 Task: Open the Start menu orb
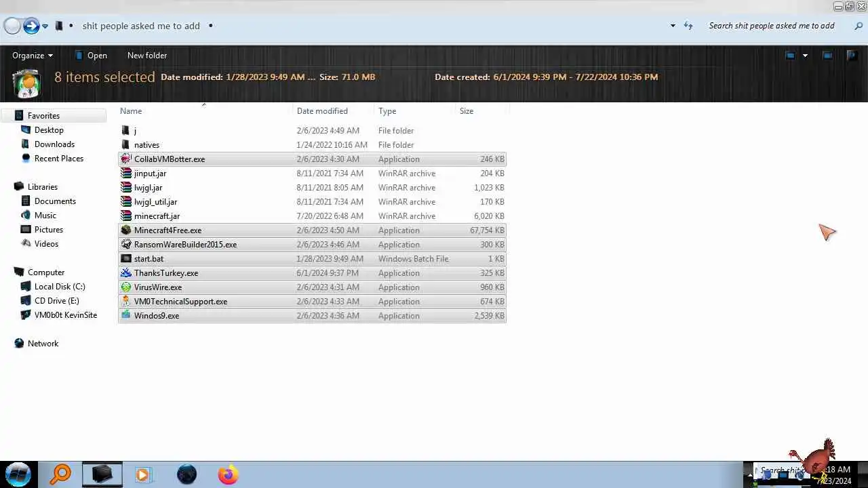pos(18,474)
